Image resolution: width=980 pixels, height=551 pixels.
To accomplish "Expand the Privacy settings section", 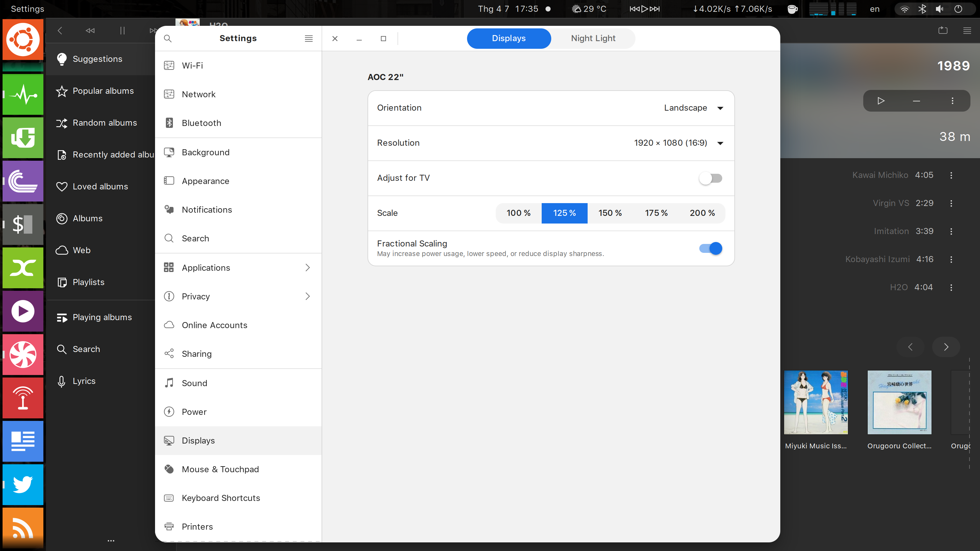I will 239,297.
